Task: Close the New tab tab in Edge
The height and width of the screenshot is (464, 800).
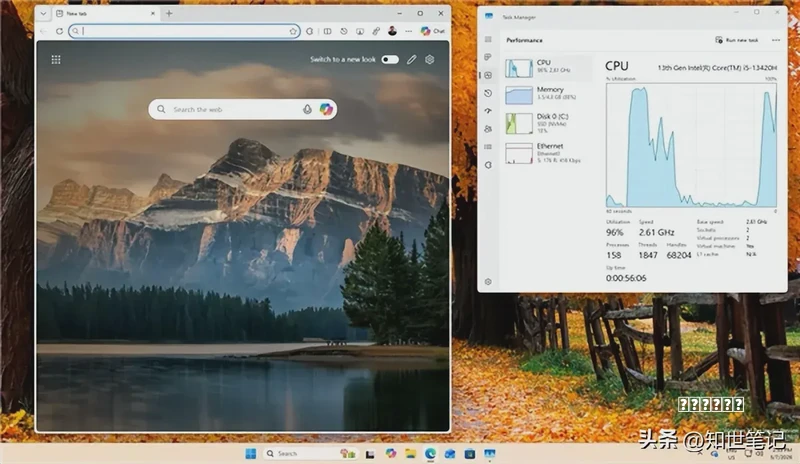Action: point(153,14)
